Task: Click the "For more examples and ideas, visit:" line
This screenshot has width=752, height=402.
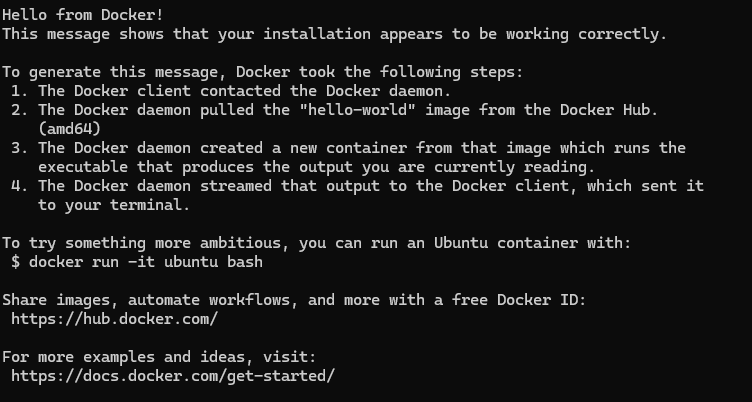Action: [x=160, y=357]
